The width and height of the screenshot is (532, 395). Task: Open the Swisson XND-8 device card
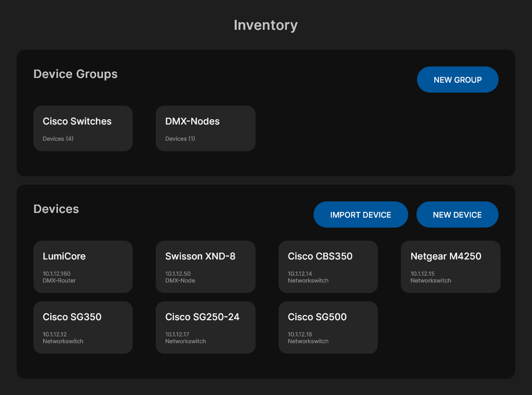coord(205,267)
